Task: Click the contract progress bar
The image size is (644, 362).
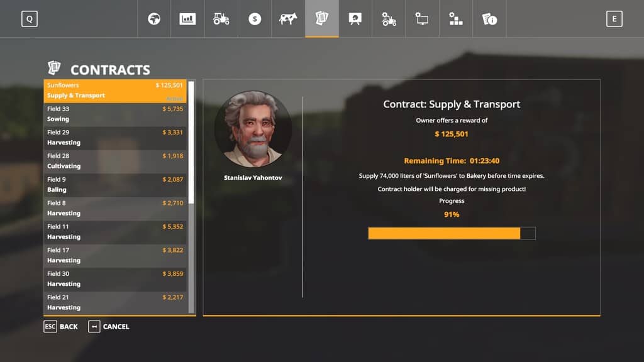Action: click(451, 233)
